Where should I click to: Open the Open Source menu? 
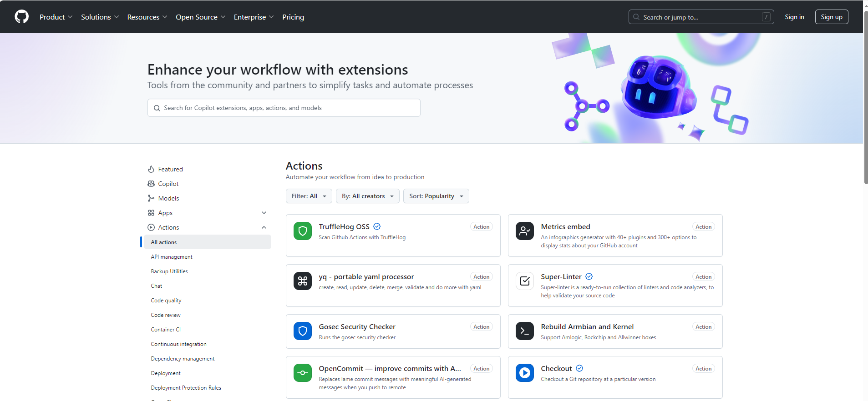coord(200,17)
